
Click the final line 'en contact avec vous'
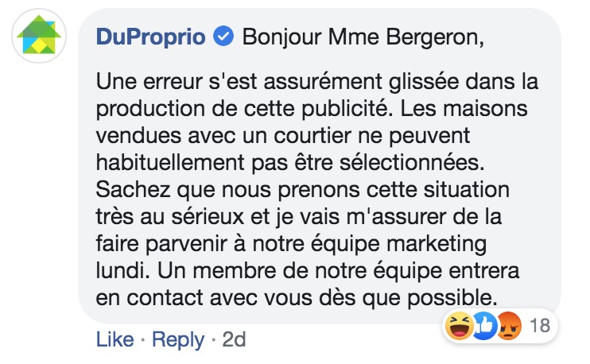[297, 298]
